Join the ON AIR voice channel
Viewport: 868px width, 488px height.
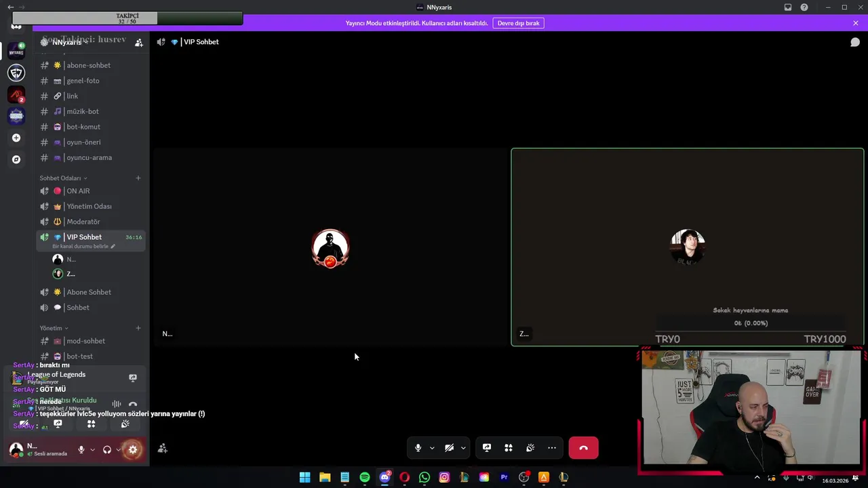(x=90, y=191)
